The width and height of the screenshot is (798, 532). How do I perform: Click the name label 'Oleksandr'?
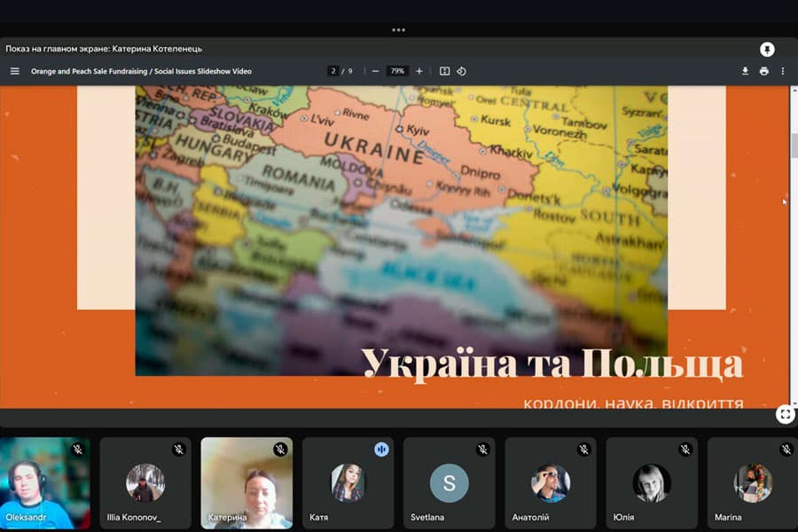26,517
